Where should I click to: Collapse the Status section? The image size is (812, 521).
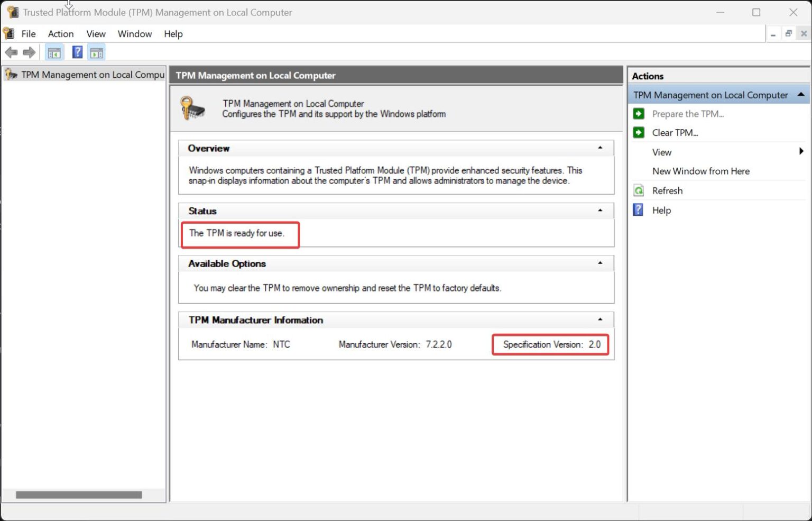point(600,211)
